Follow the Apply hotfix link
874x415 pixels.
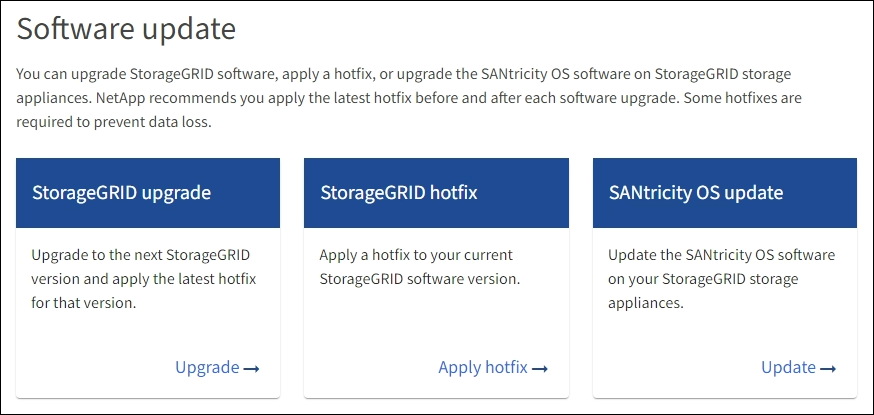483,368
